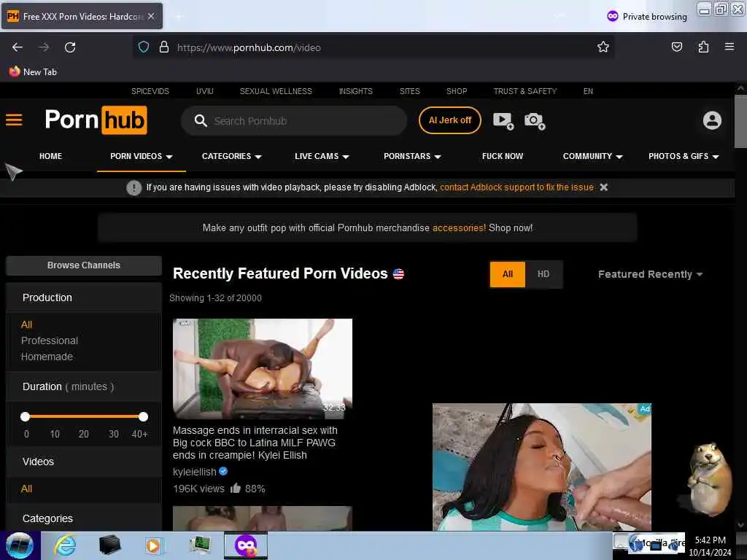Screen dimensions: 747x560
Task: Click the right duration slider handle
Action: click(x=144, y=416)
